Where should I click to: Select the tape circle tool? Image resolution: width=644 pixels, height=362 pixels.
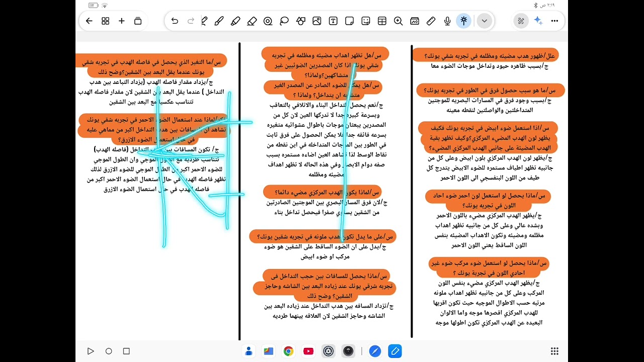268,21
